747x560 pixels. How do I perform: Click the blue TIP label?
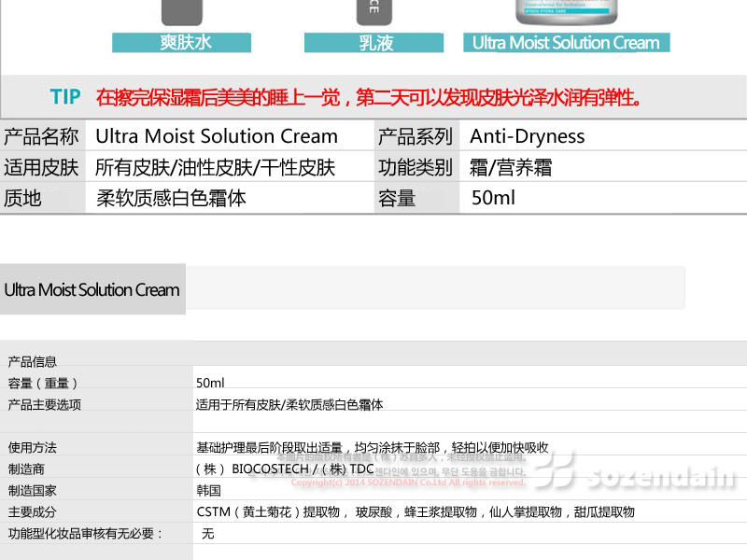pyautogui.click(x=65, y=97)
